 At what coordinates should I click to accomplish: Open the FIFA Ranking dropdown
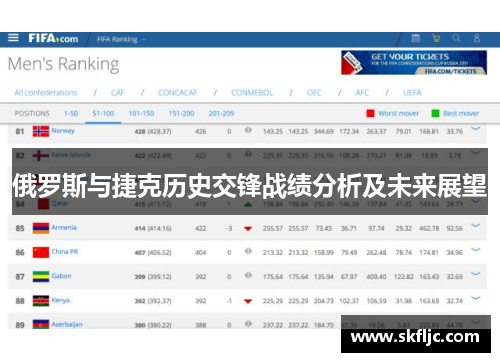pos(122,39)
